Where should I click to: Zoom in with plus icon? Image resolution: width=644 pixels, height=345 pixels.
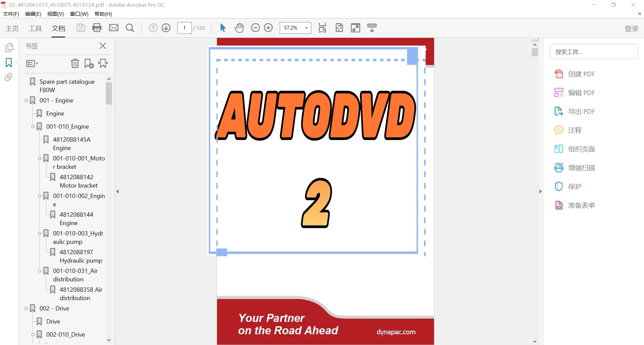click(x=268, y=28)
